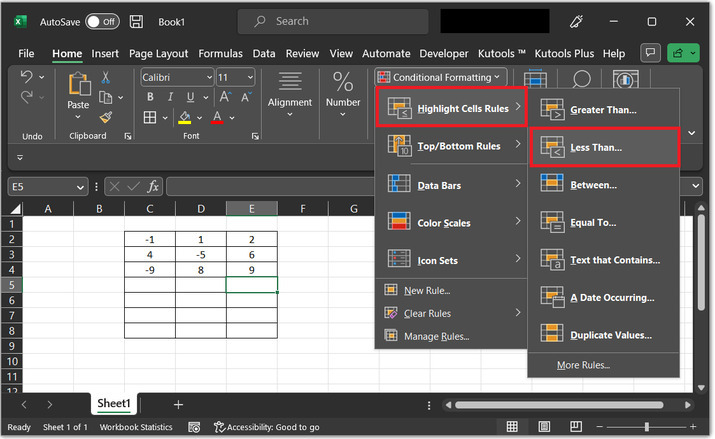Click the zoom slider handle
Image resolution: width=715 pixels, height=439 pixels.
point(649,427)
